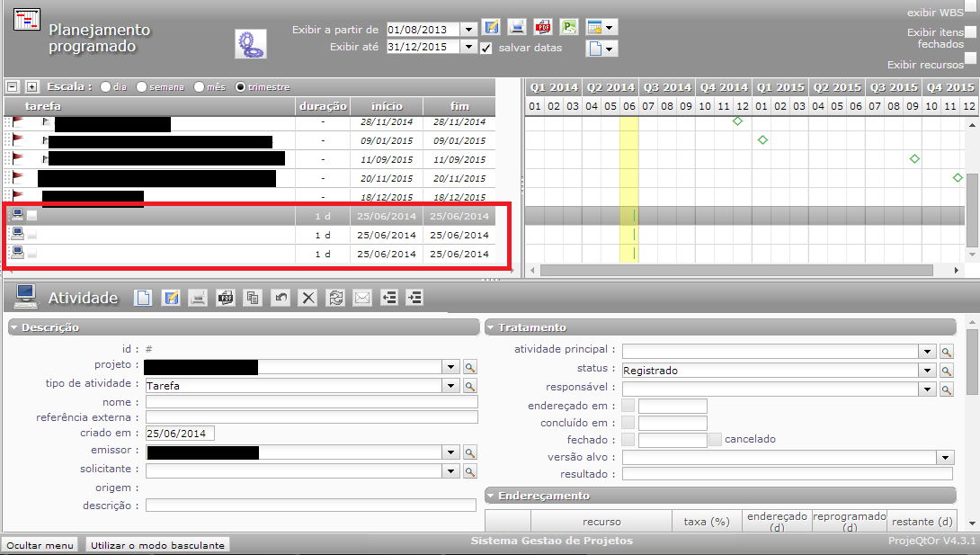Viewport: 980px width, 555px height.
Task: Click 'Utilizar o modo basculante' button
Action: pyautogui.click(x=158, y=544)
